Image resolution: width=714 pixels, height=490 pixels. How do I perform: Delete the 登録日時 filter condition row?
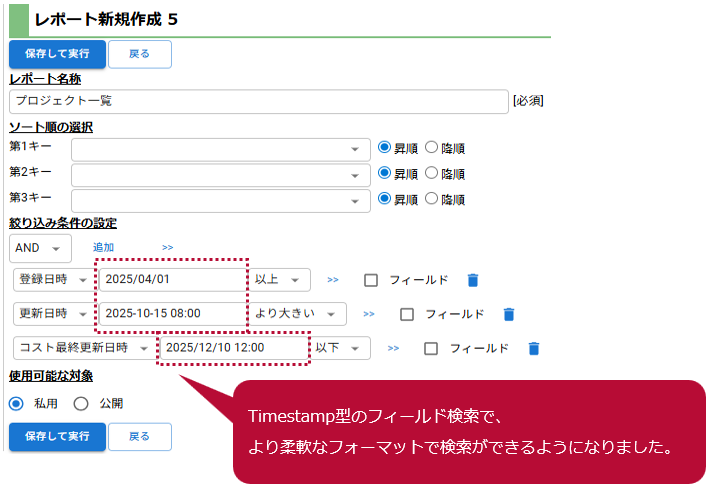pyautogui.click(x=473, y=280)
